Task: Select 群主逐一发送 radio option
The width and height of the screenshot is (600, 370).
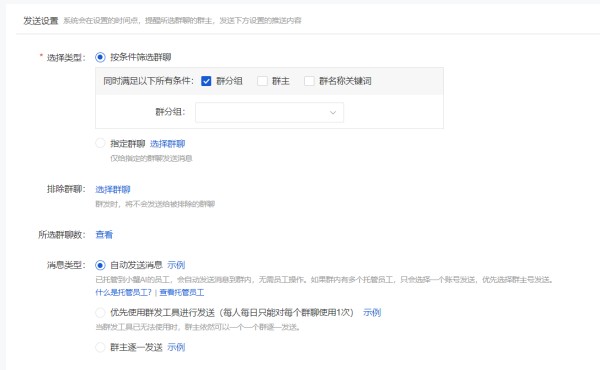Action: coord(100,347)
